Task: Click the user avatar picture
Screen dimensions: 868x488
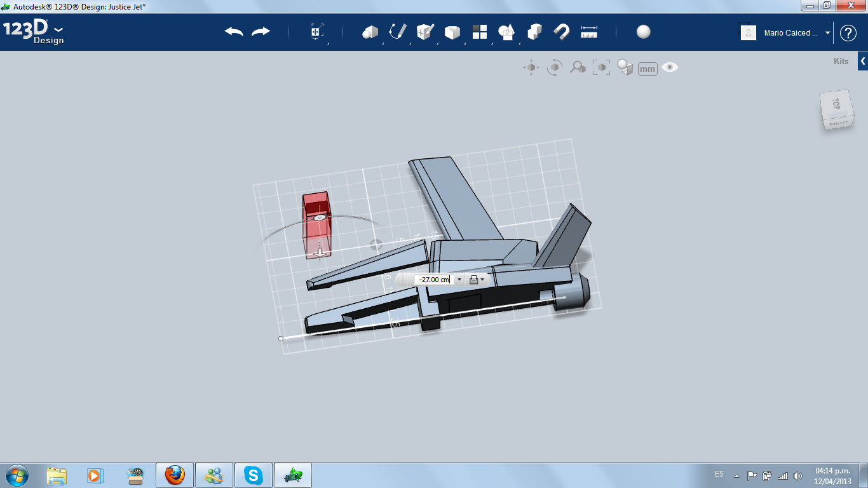Action: point(749,32)
